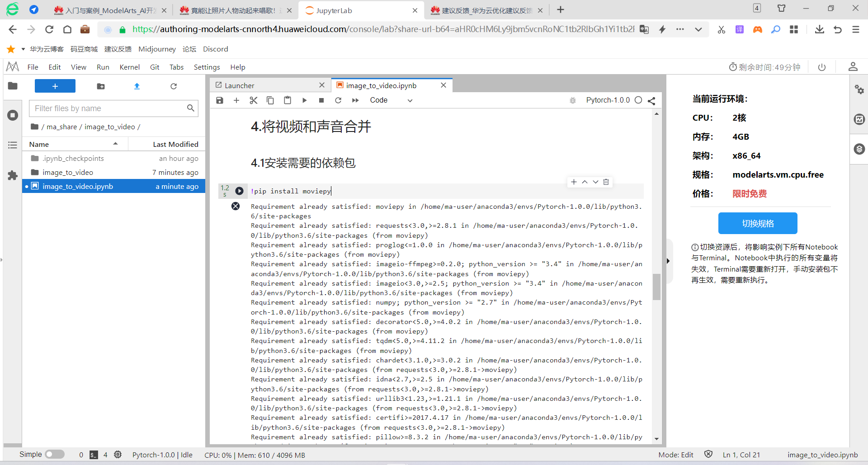This screenshot has width=868, height=465.
Task: Open the Tabs menu
Action: [177, 67]
